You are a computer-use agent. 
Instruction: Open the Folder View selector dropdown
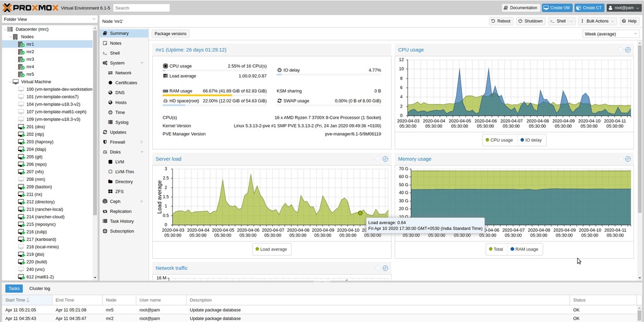[94, 19]
